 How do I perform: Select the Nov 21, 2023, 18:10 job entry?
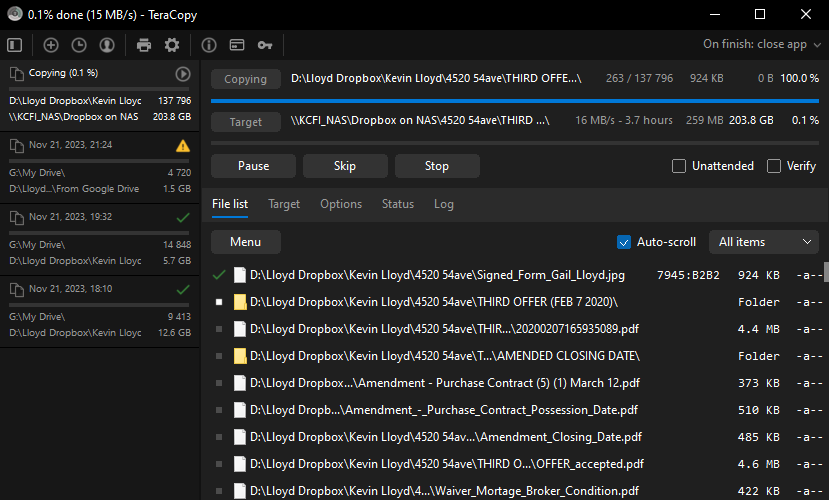(99, 311)
